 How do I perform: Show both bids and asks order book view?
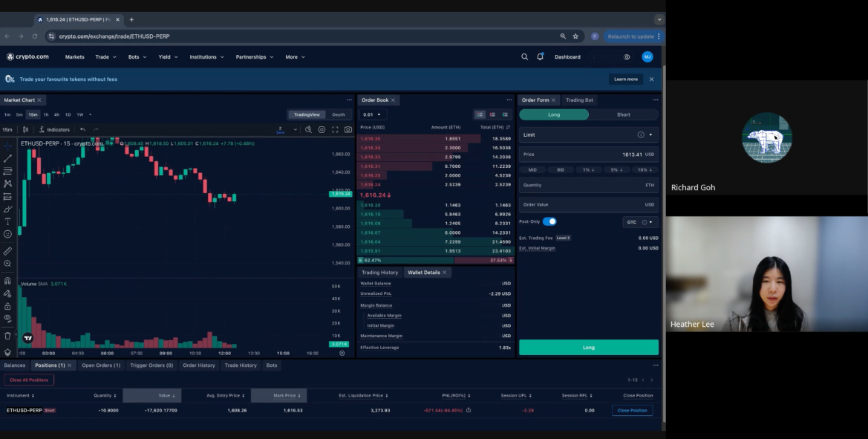click(480, 114)
